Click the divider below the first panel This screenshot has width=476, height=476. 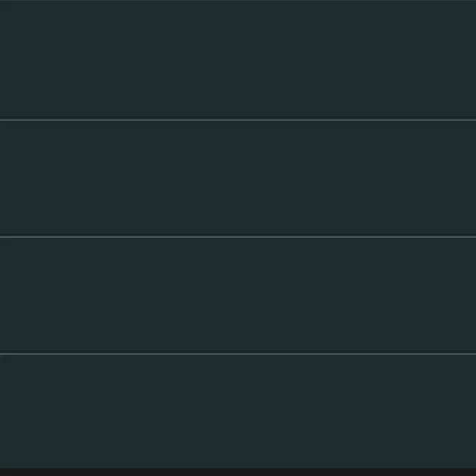coord(238,119)
